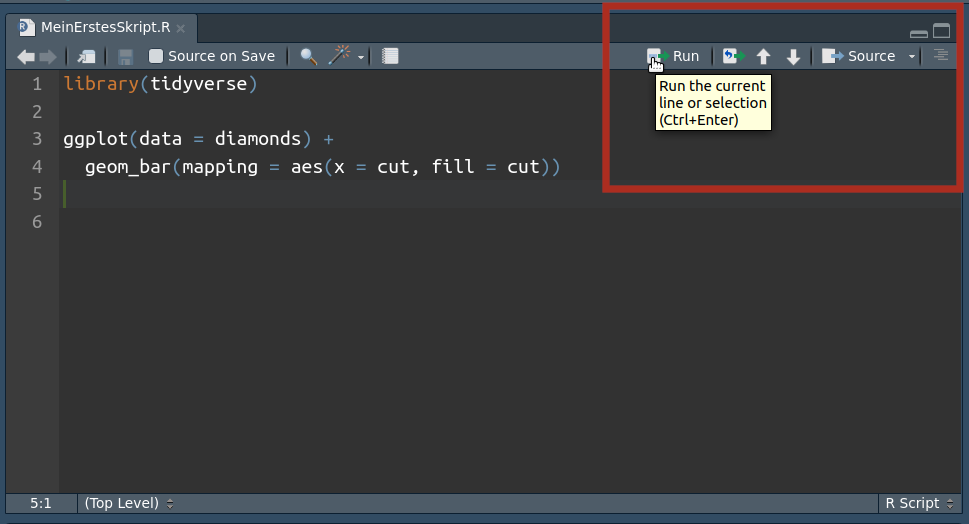The width and height of the screenshot is (969, 524).
Task: Go to next section with down arrow
Action: point(793,57)
